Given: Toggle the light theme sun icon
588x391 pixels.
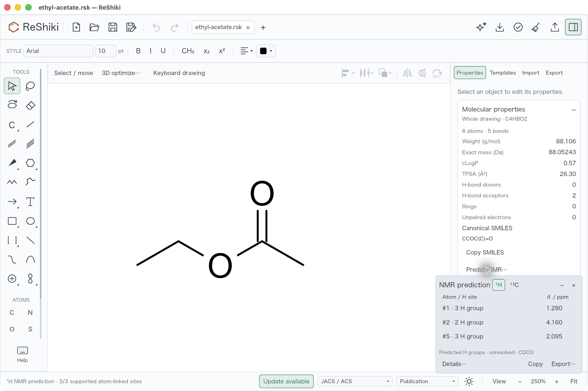Looking at the screenshot, I should coord(469,381).
